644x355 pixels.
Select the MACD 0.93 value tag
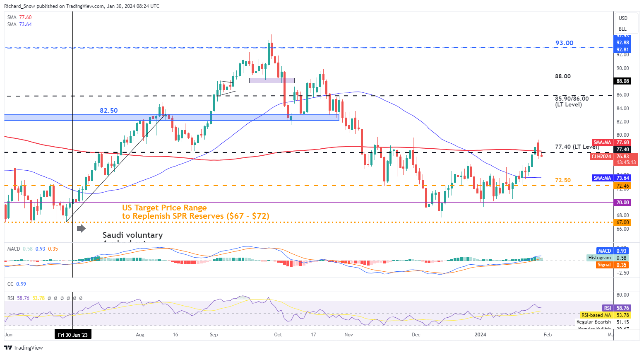[x=613, y=251]
